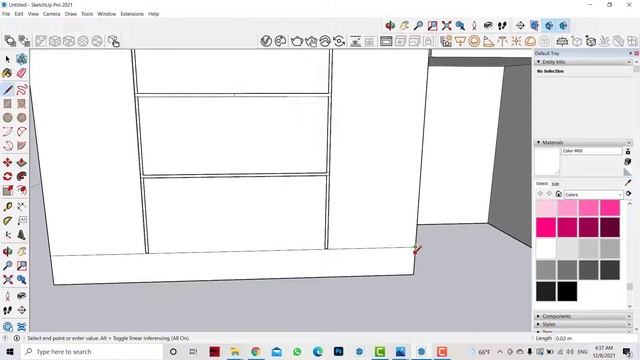Click Zoom Extents in the top camera toolbar
This screenshot has height=360, width=640.
pyautogui.click(x=447, y=26)
